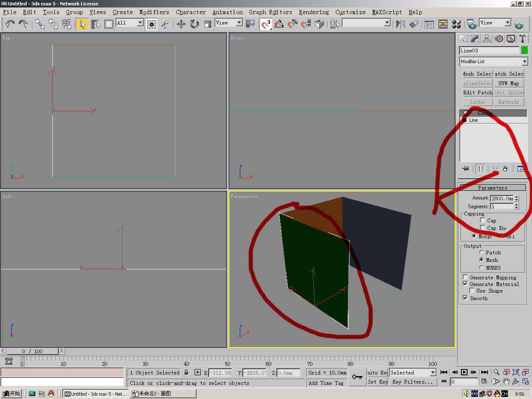Select the Morph capping radio button
The image size is (532, 399).
(x=474, y=236)
